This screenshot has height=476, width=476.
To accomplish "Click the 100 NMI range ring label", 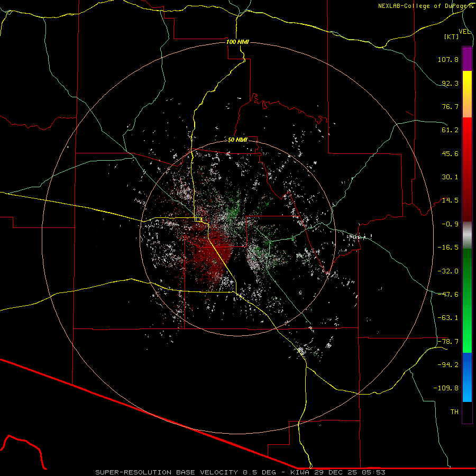I will [237, 42].
